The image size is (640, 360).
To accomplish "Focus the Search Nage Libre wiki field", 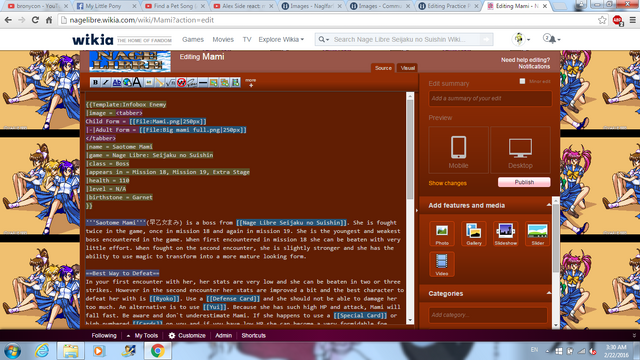I will click(x=406, y=40).
